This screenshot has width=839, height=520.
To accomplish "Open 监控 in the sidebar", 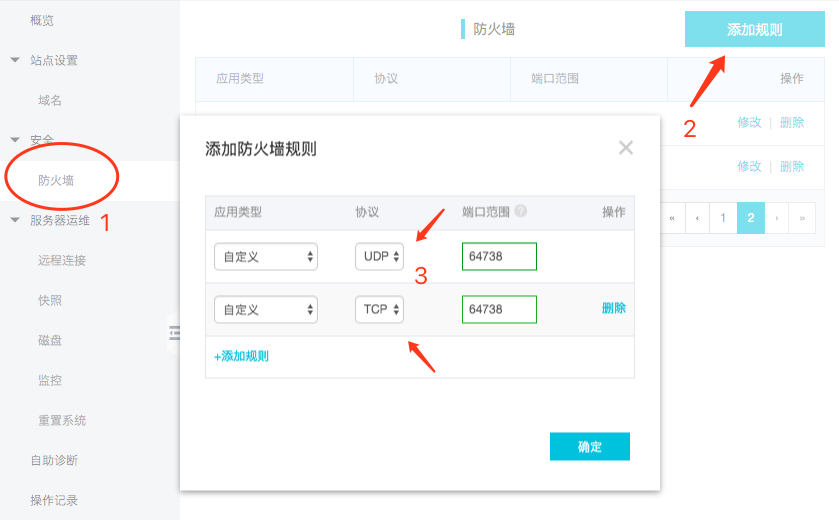I will (x=50, y=380).
